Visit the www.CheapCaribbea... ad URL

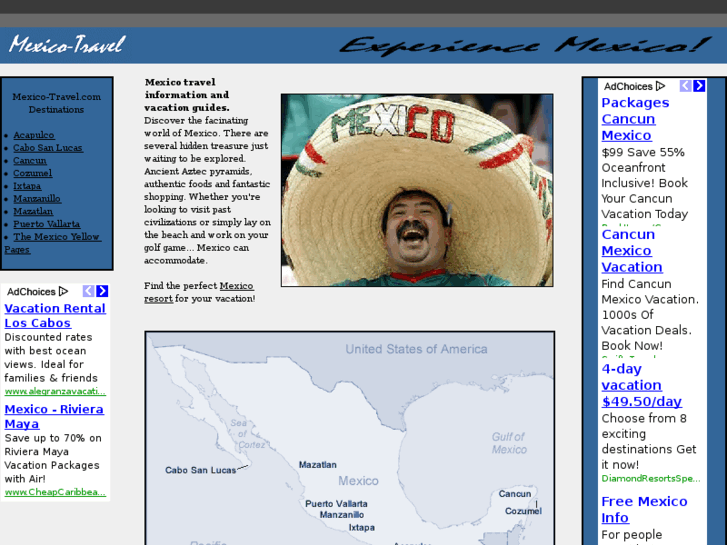click(x=55, y=492)
